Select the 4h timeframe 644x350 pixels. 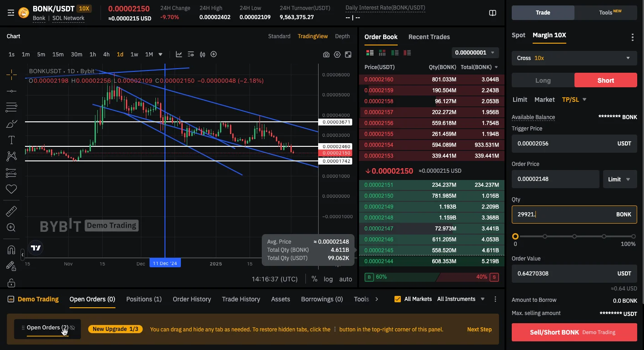click(106, 55)
